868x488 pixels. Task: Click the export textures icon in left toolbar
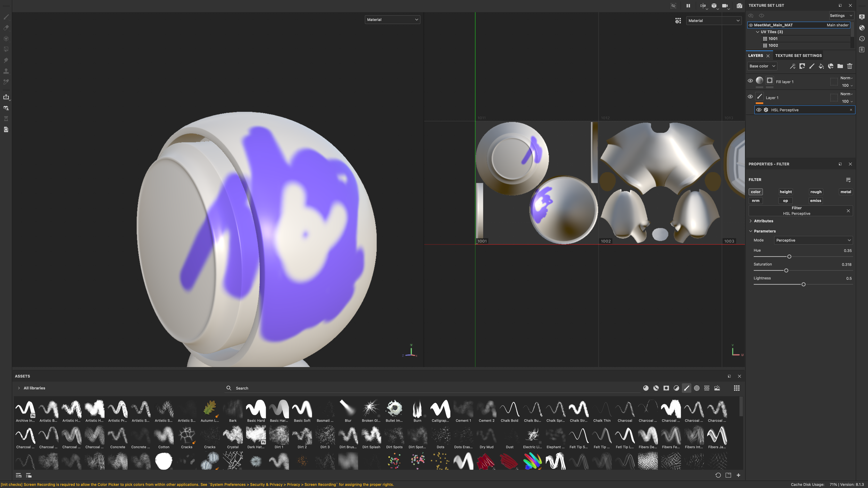6,97
